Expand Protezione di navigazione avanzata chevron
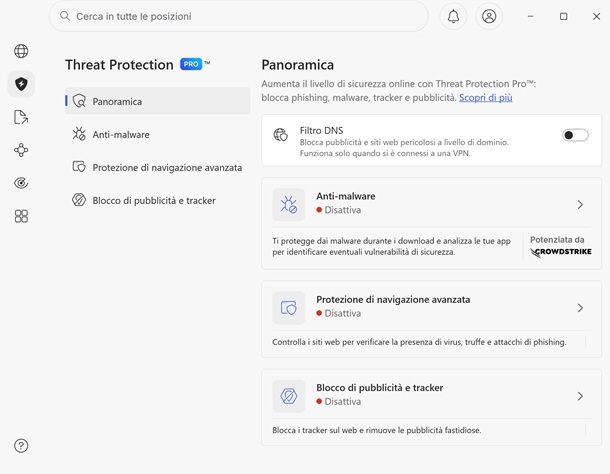Viewport: 610px width, 474px height. [x=580, y=308]
